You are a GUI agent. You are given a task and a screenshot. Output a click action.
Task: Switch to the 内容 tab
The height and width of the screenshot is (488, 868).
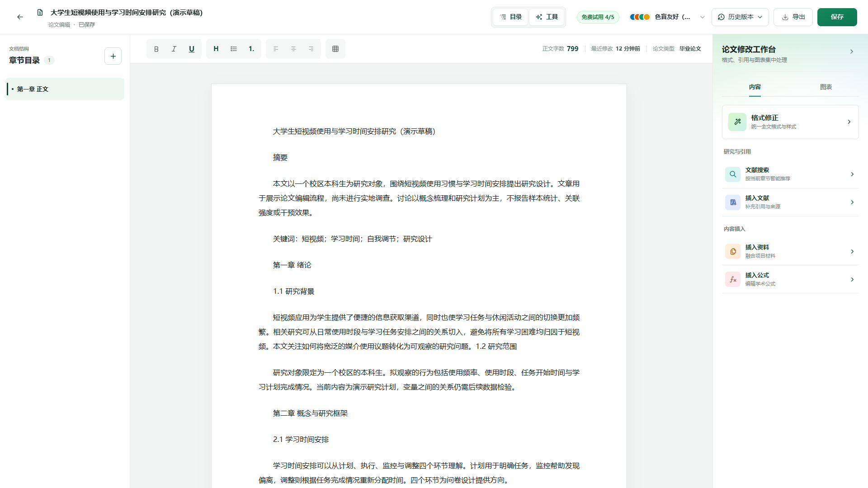tap(755, 87)
